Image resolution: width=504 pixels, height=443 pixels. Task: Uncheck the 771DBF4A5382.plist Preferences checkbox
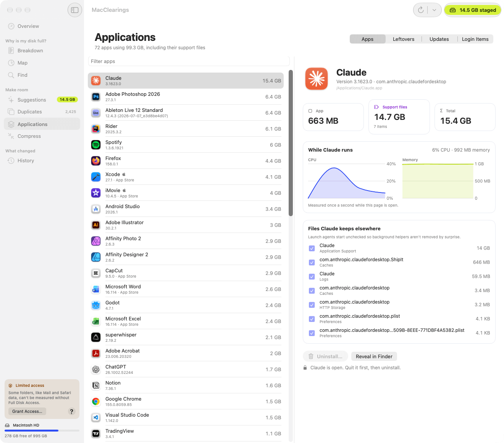tap(312, 333)
